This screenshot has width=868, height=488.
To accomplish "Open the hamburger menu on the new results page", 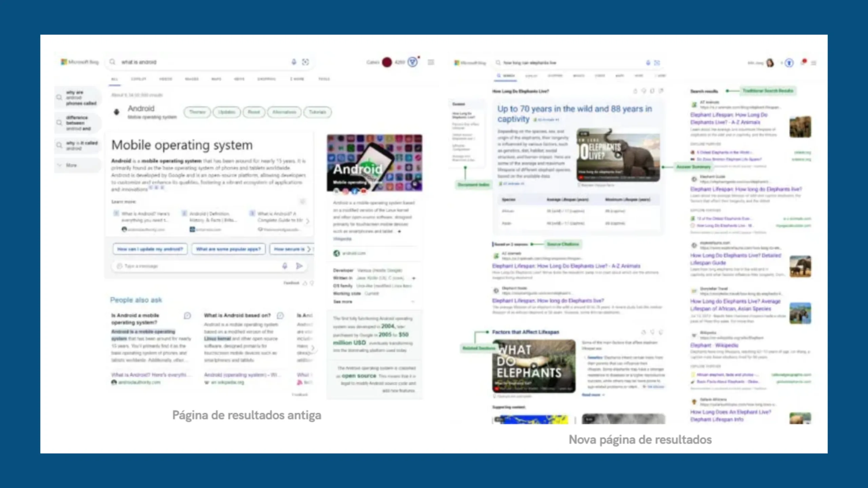I will [x=814, y=63].
